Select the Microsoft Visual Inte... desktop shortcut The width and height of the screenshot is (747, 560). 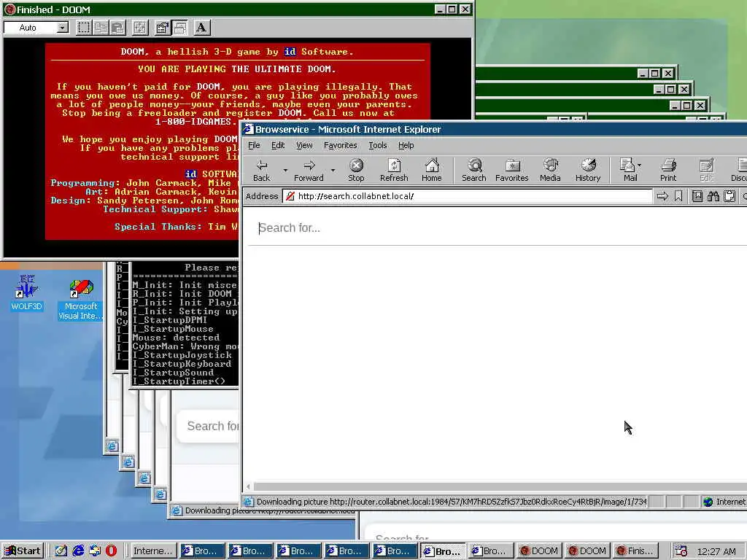(81, 300)
